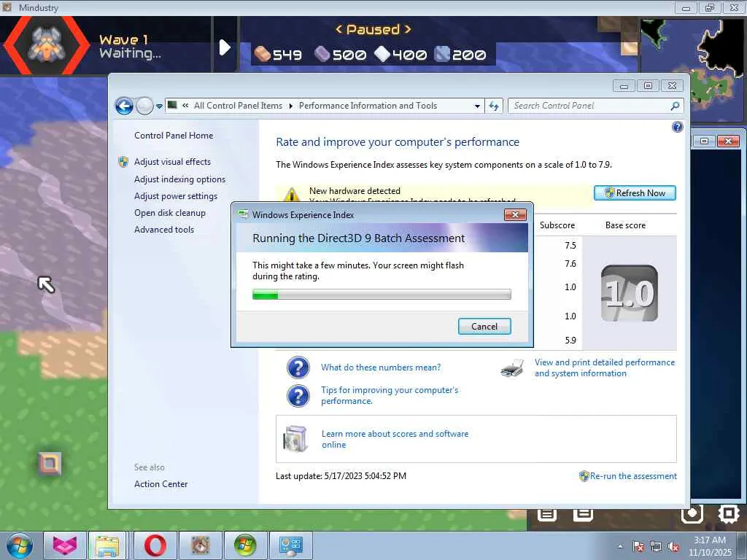
Task: Open Tips for improving your computer's performance
Action: coord(390,395)
